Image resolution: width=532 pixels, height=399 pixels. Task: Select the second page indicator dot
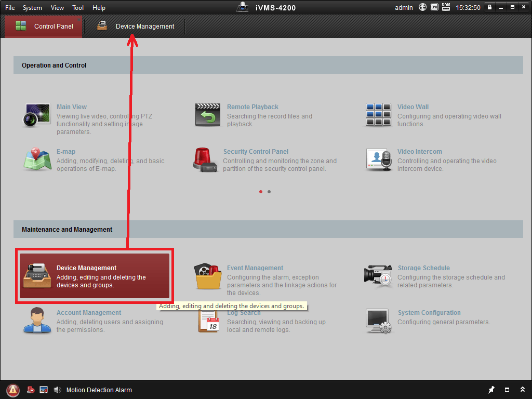tap(269, 192)
